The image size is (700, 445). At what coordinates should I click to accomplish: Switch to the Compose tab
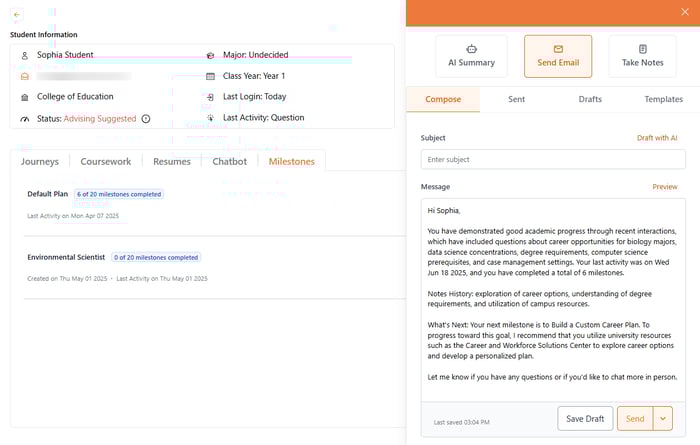click(443, 99)
